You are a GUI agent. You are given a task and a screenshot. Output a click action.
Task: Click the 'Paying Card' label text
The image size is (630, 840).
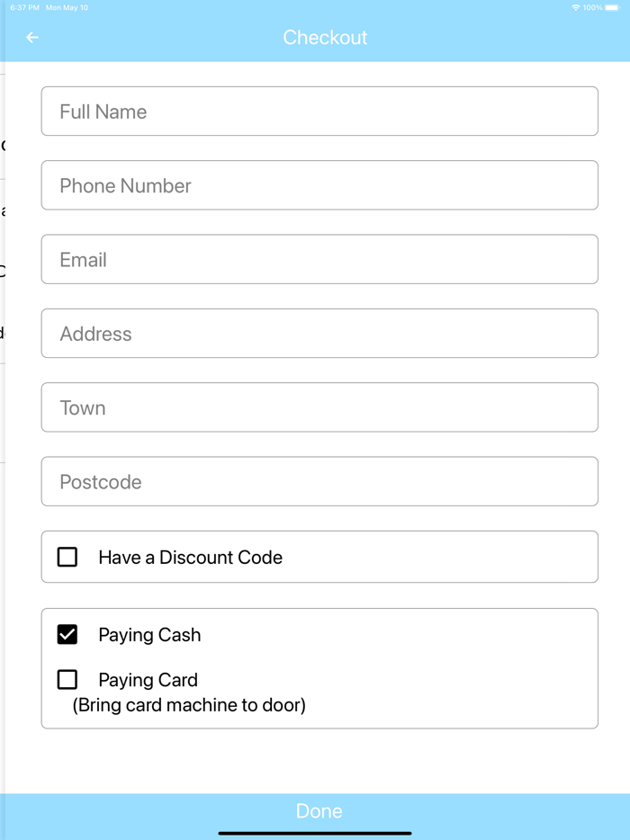click(148, 680)
